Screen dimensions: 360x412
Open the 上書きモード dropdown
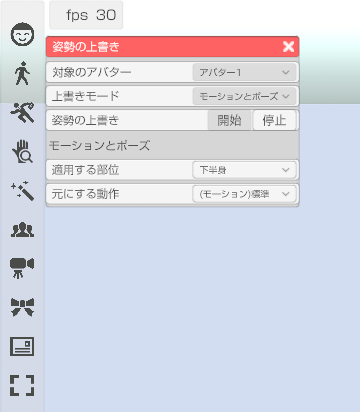(x=244, y=96)
